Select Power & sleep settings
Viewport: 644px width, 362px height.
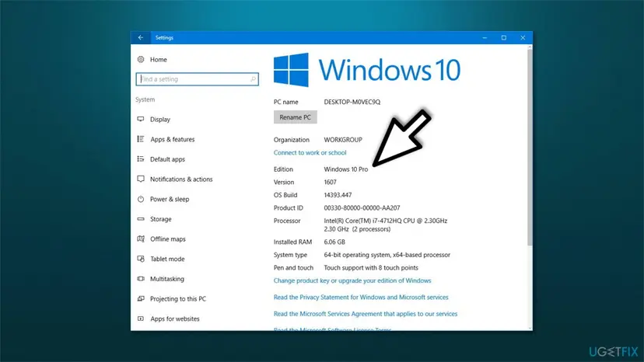[170, 200]
